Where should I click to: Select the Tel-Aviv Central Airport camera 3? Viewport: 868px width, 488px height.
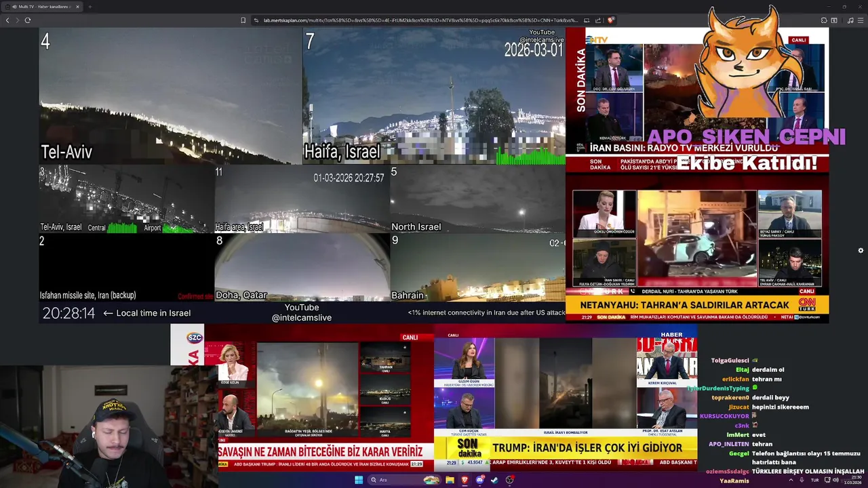coord(126,199)
